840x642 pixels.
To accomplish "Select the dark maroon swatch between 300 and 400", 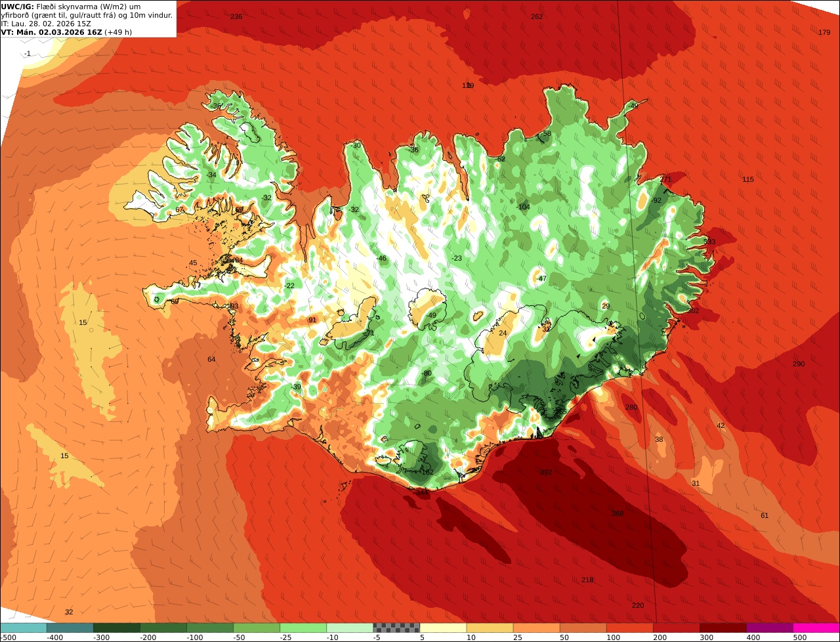I will pyautogui.click(x=723, y=628).
